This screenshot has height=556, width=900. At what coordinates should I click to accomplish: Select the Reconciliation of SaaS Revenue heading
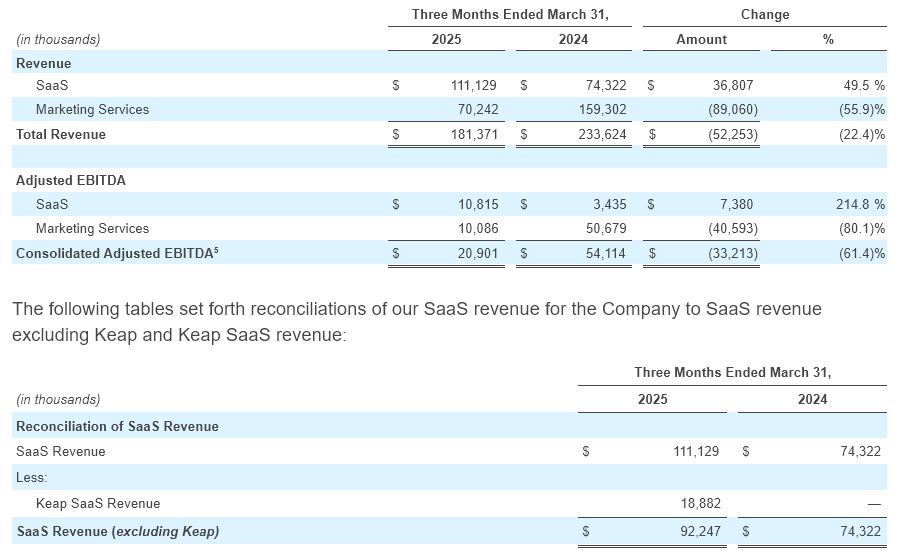pos(117,427)
